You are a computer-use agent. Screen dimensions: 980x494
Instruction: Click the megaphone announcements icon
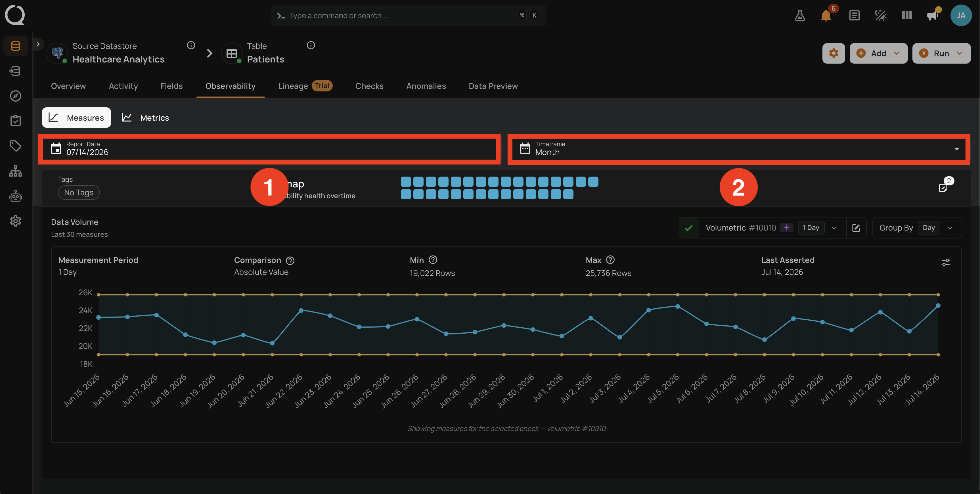click(x=932, y=16)
